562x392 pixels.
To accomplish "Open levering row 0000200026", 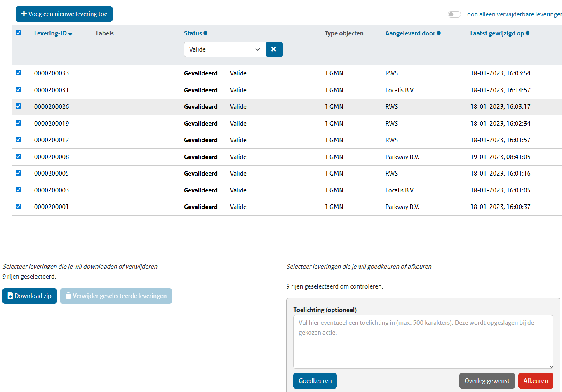I will pyautogui.click(x=52, y=107).
